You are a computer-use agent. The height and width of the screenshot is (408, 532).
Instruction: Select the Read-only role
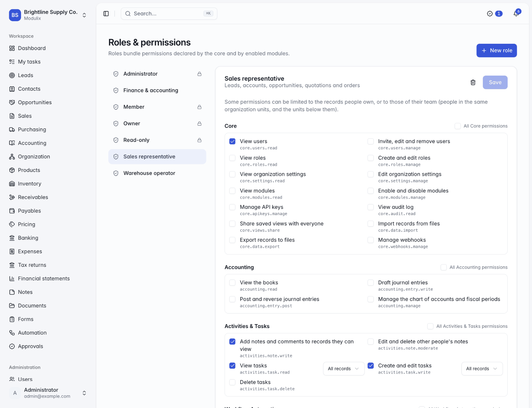coord(157,140)
